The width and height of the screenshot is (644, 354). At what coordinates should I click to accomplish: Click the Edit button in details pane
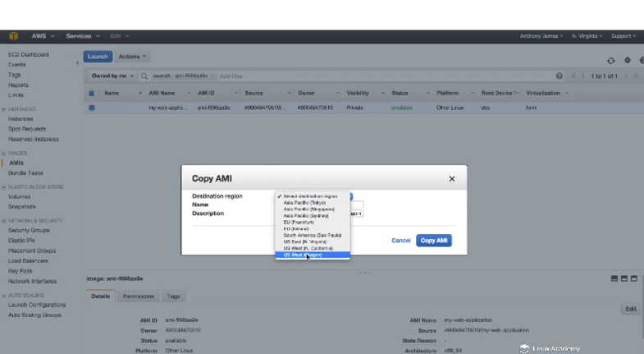pos(631,309)
